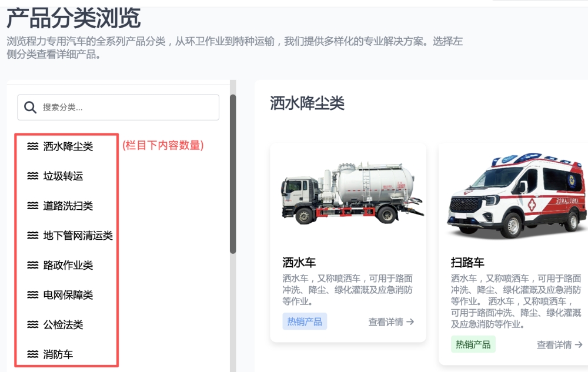Click 查看详情 on the 洒水车 card
The image size is (588, 372).
391,322
